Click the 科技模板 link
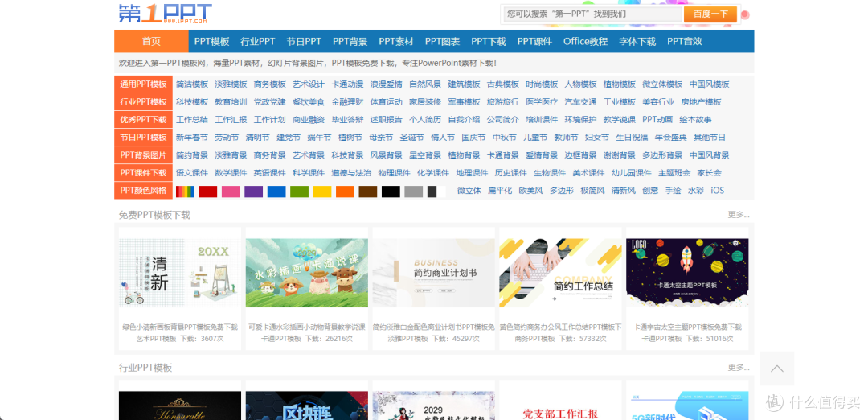The width and height of the screenshot is (868, 420). point(192,102)
